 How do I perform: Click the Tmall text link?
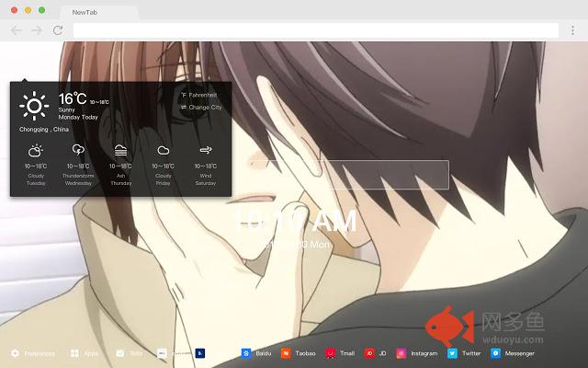347,353
